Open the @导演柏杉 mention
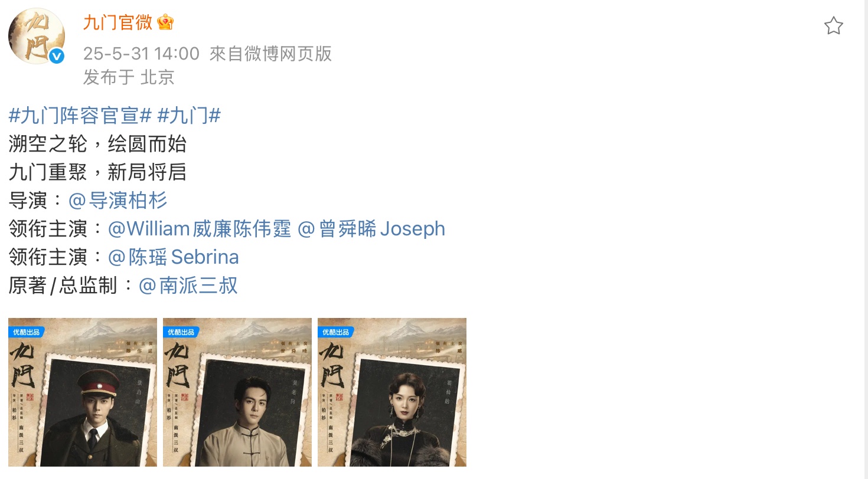 [x=118, y=201]
